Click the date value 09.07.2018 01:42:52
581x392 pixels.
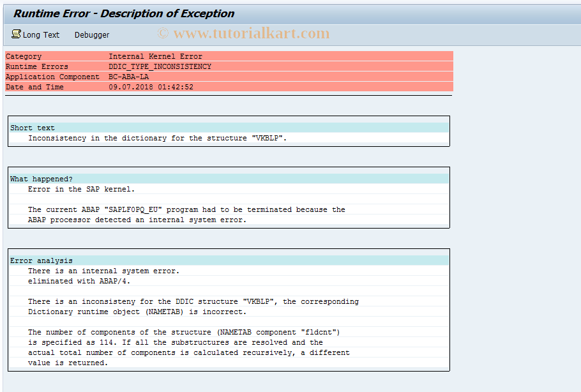[151, 87]
